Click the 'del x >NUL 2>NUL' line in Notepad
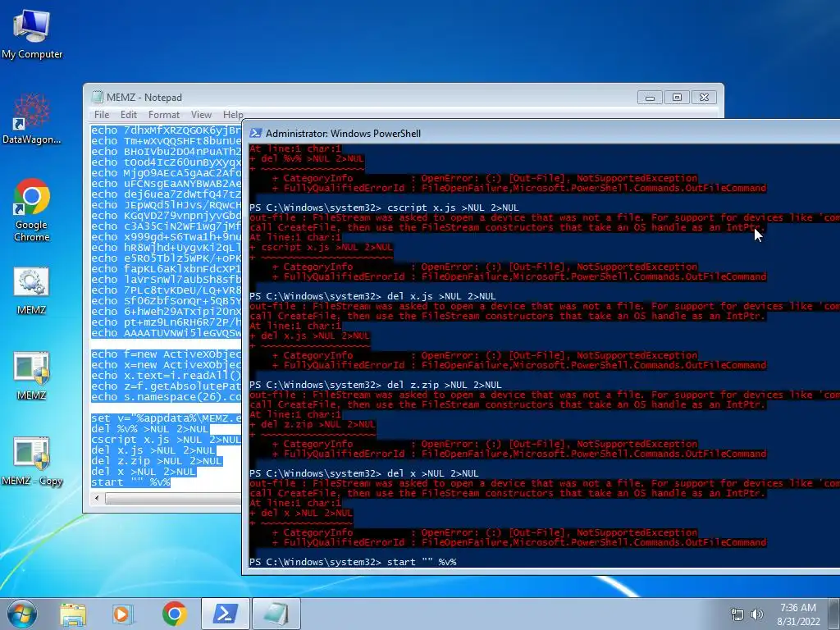The height and width of the screenshot is (630, 840). tap(143, 472)
